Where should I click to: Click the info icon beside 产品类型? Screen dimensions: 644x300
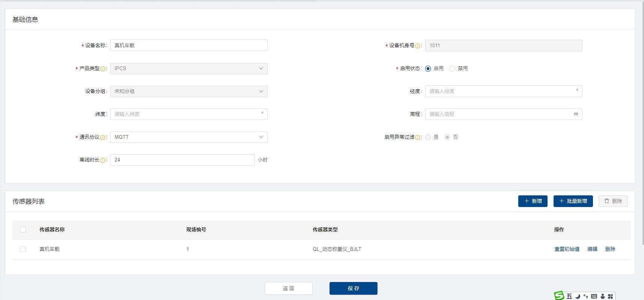(x=102, y=69)
